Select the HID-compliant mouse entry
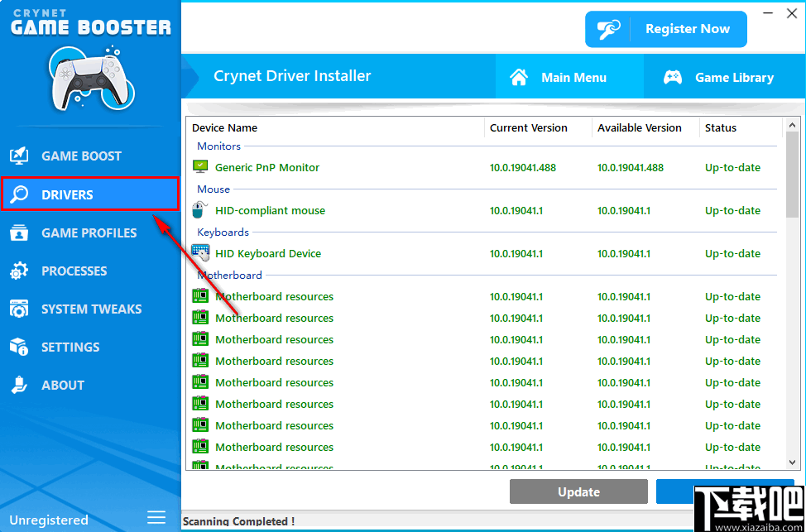The height and width of the screenshot is (532, 806). pos(484,210)
